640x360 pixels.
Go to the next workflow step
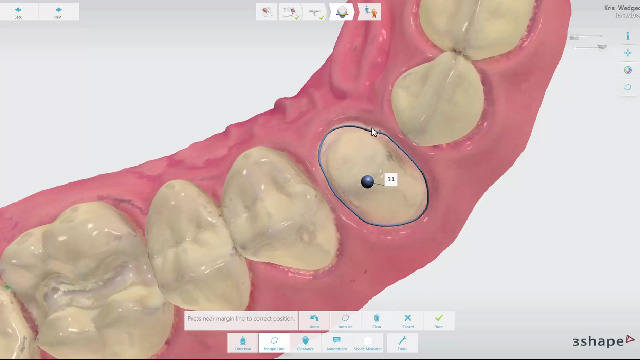coord(58,11)
